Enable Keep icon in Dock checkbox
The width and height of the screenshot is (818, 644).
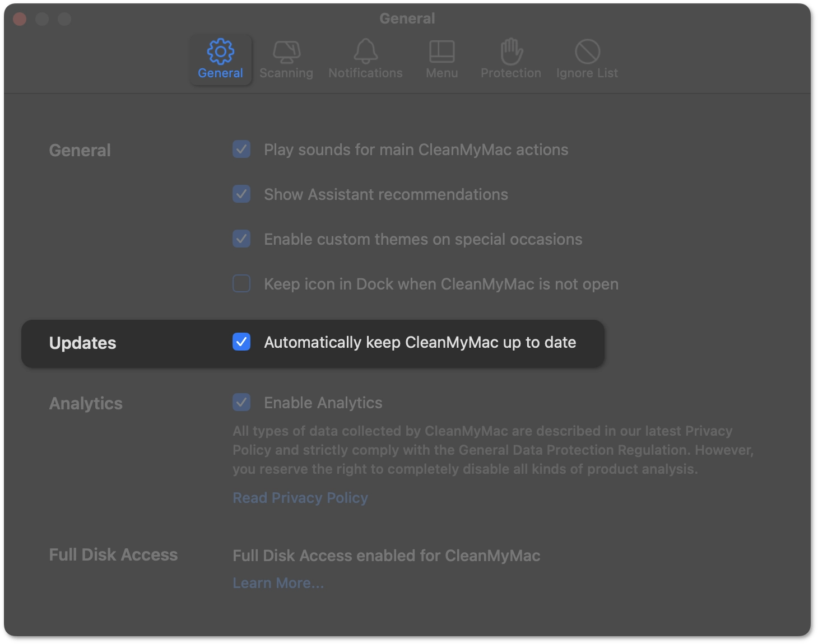coord(241,284)
